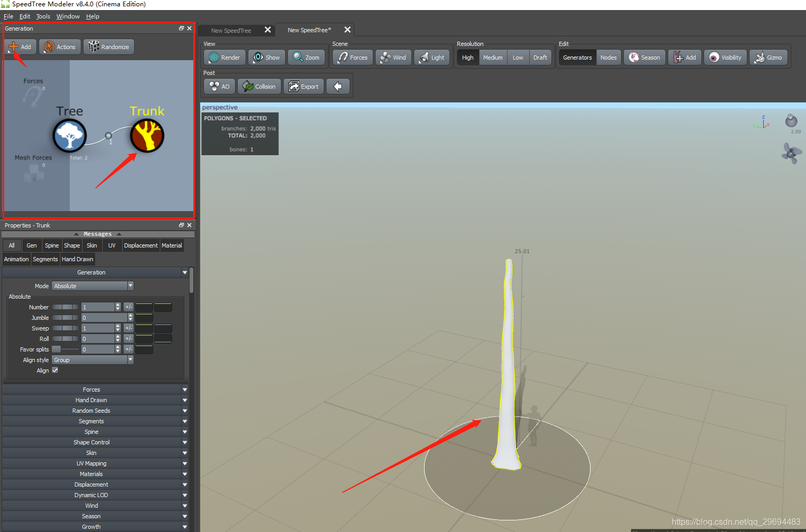This screenshot has height=532, width=806.
Task: Select the Tree node icon
Action: [69, 136]
